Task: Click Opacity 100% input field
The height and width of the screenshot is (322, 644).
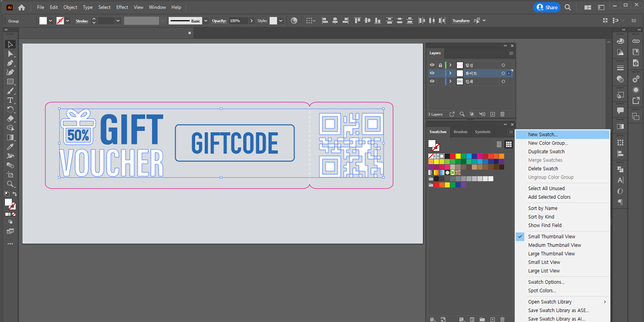Action: click(x=238, y=20)
